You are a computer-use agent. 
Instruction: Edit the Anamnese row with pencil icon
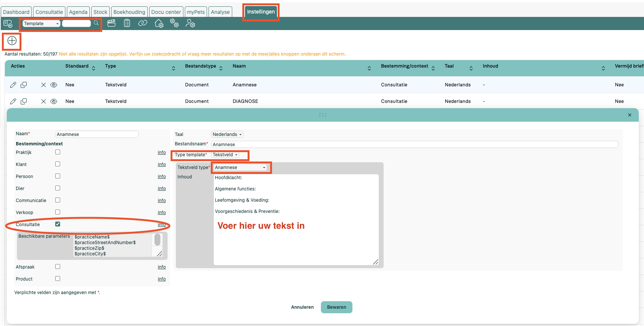[x=13, y=85]
